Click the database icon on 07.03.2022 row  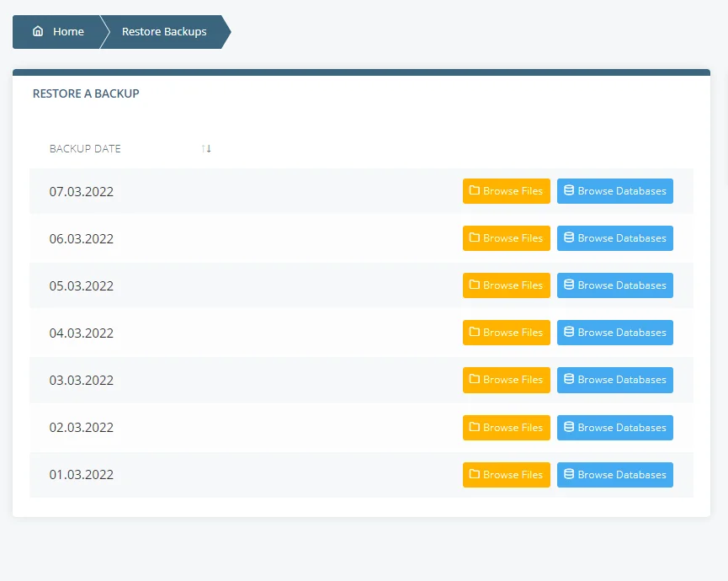[x=568, y=190]
